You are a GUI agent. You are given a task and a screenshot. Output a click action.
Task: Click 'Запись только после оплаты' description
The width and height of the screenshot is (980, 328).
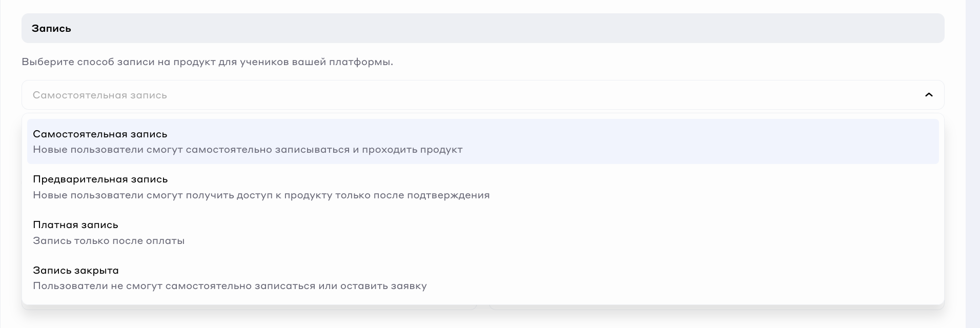click(x=109, y=241)
